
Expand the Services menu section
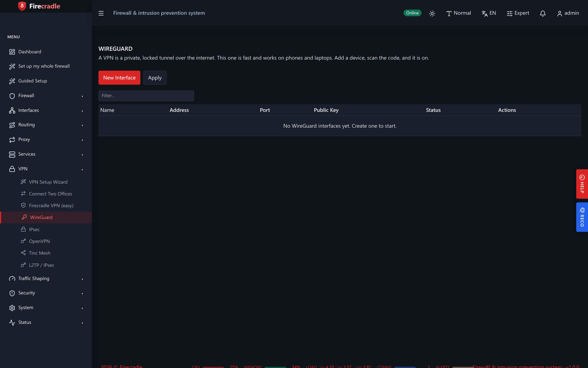[x=46, y=154]
